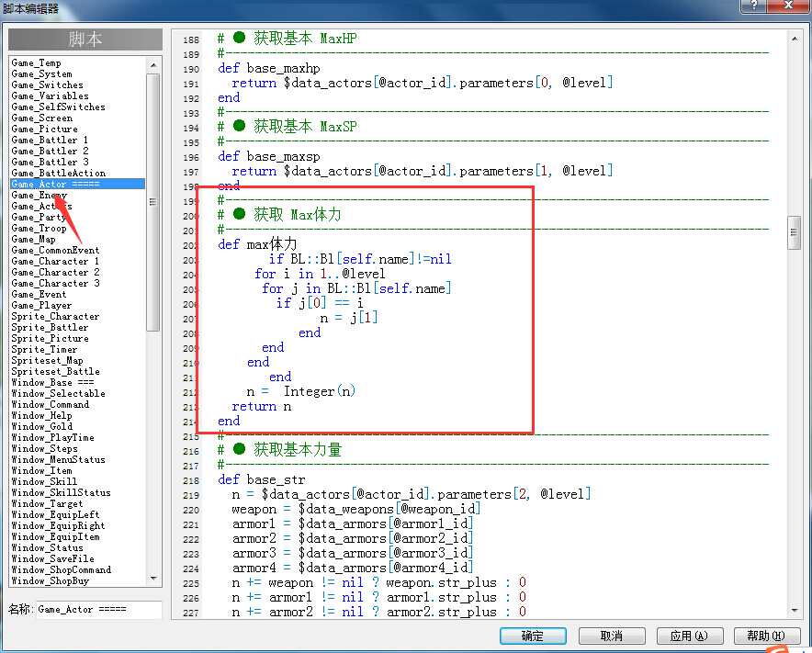Open help with the 帮助(H) button
This screenshot has width=812, height=653.
(766, 636)
